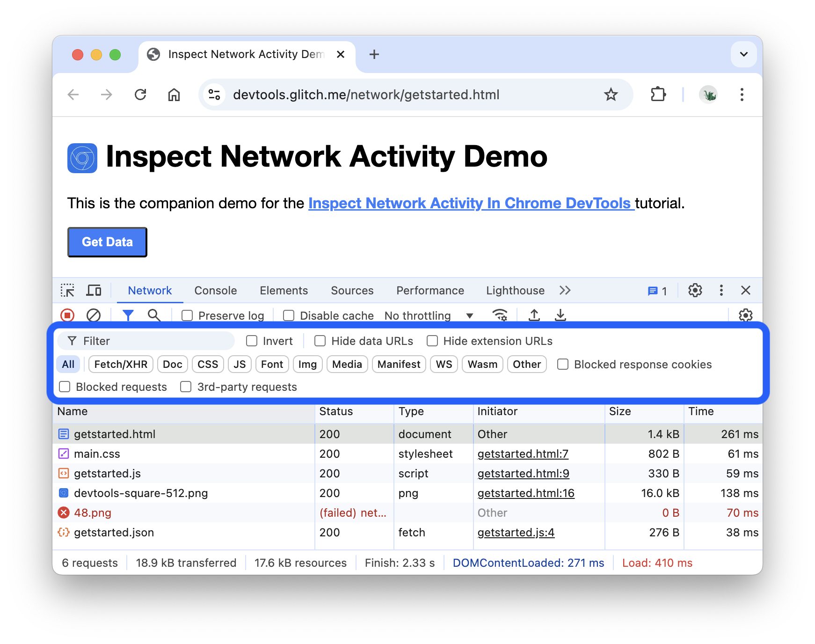Viewport: 815px width, 644px height.
Task: Import a HAR file
Action: [x=534, y=315]
